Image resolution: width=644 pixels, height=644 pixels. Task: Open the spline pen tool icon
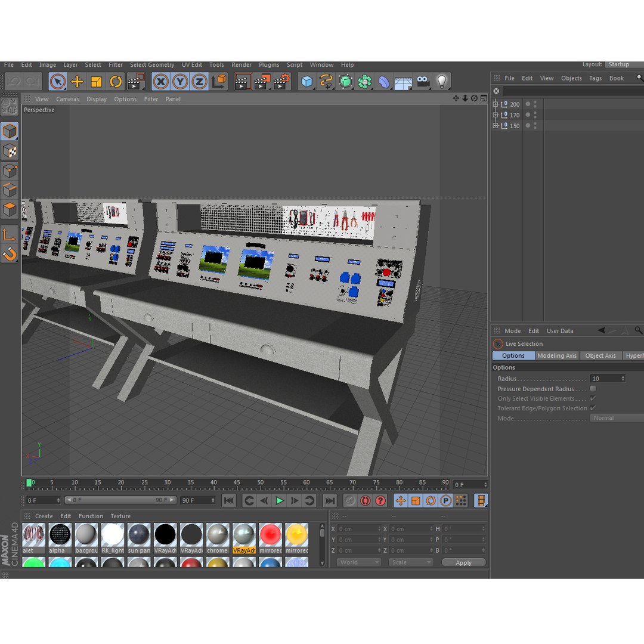click(x=326, y=81)
